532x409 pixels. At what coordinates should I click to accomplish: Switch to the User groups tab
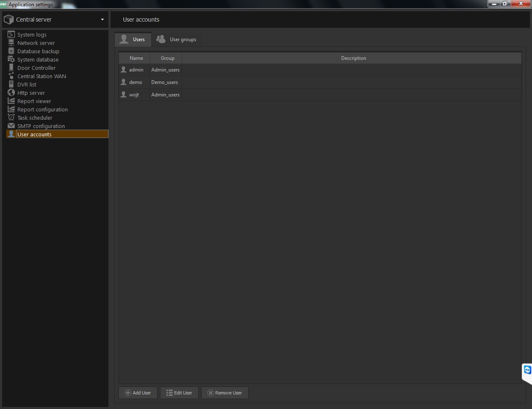(177, 39)
